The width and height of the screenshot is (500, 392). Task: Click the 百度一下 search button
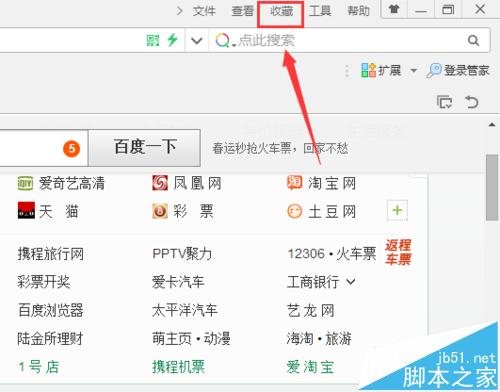tap(144, 147)
